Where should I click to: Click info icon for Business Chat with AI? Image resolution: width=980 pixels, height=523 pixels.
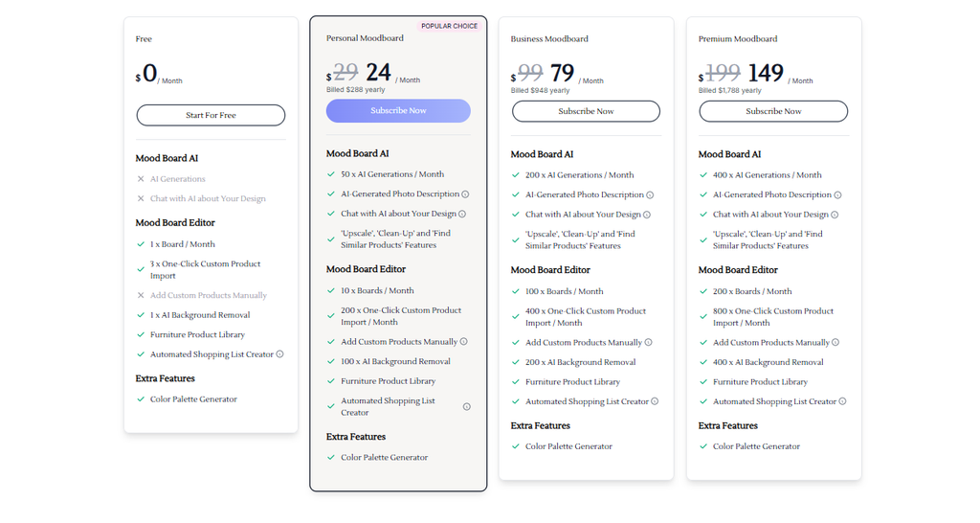(647, 215)
